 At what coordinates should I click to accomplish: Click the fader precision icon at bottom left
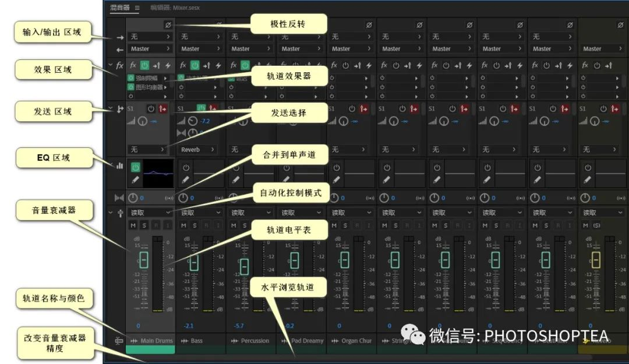coord(119,341)
